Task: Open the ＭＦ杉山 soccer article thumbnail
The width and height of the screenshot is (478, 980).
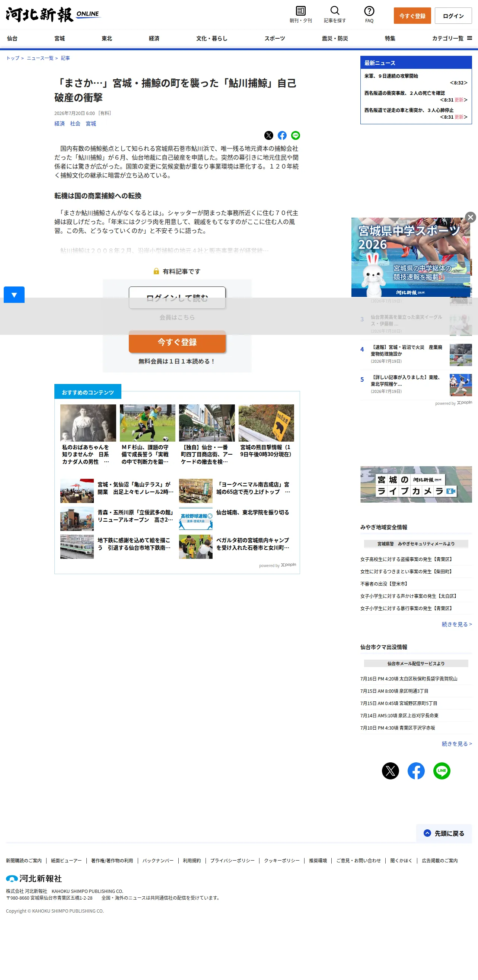Action: (148, 423)
